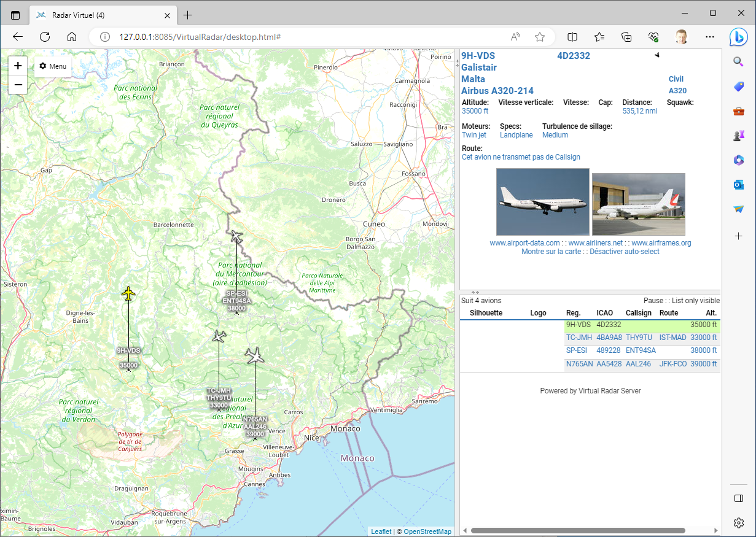Select the yellow 9H-VDS aircraft marker
The image size is (756, 537).
click(x=128, y=294)
